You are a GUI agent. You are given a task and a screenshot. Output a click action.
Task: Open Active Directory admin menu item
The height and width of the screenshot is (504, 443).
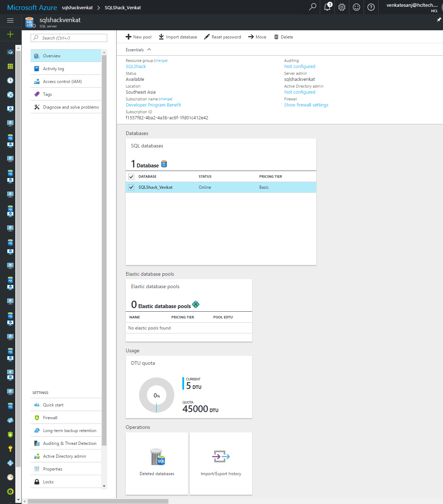pos(66,456)
